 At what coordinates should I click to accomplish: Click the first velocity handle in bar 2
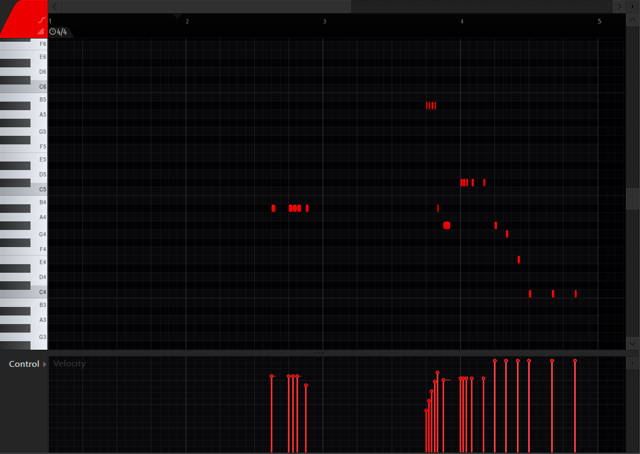coord(271,376)
